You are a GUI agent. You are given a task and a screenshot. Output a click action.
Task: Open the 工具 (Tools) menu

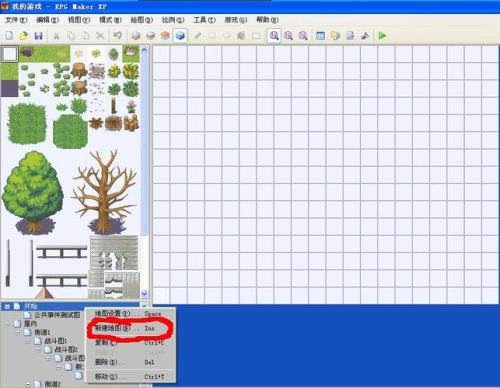(x=204, y=20)
